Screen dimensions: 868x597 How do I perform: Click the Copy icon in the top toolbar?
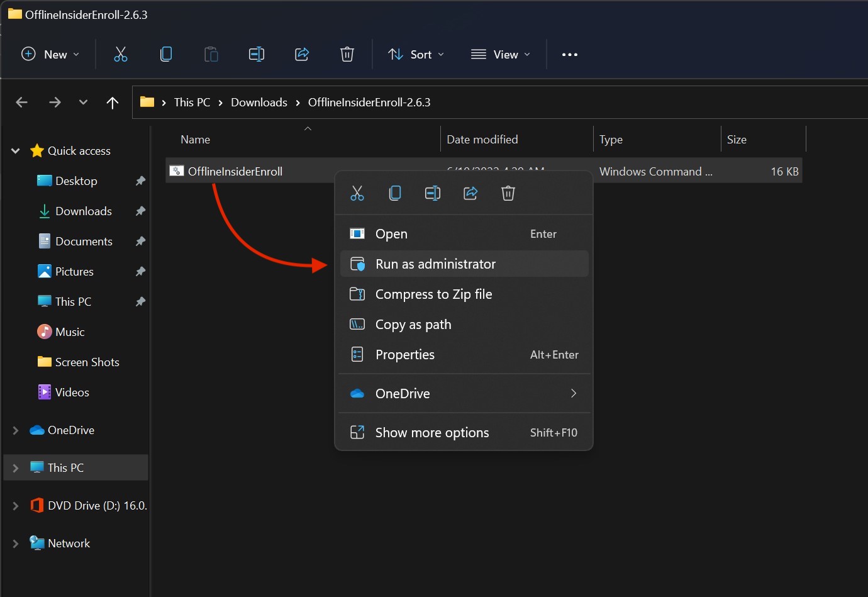point(166,54)
